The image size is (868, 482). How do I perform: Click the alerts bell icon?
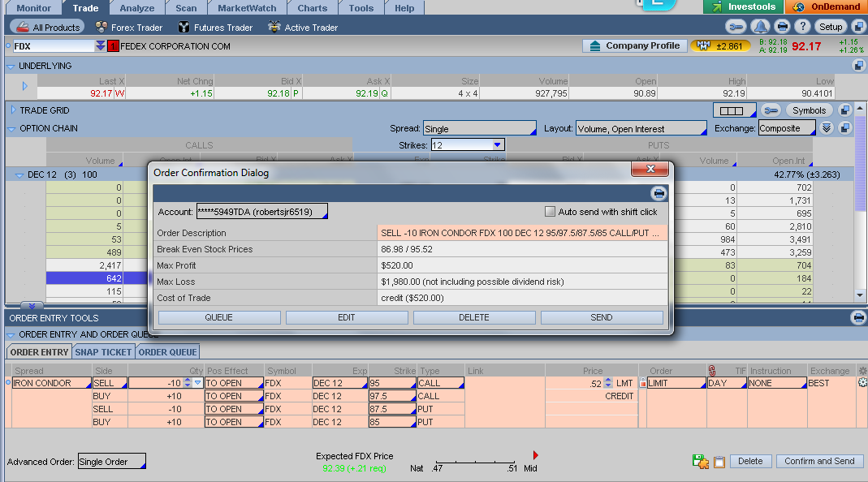point(761,27)
